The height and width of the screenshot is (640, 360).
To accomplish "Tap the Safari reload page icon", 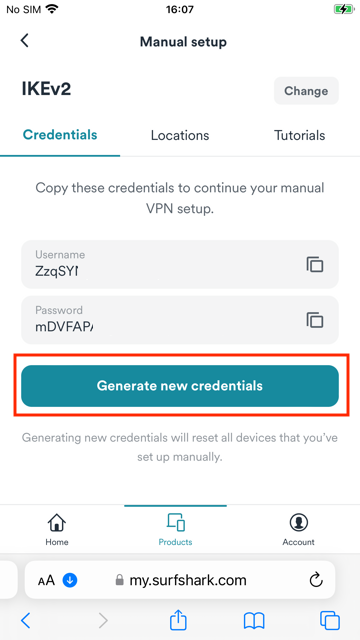I will click(x=316, y=580).
